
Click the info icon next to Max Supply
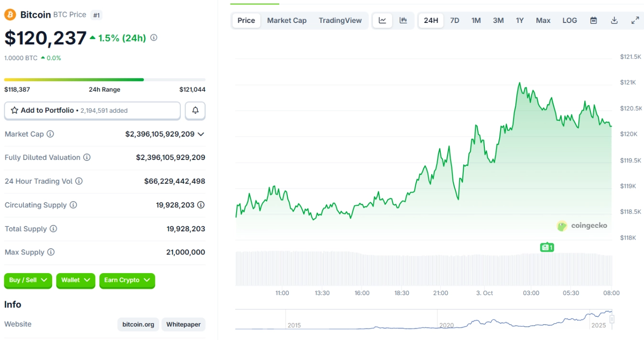51,252
